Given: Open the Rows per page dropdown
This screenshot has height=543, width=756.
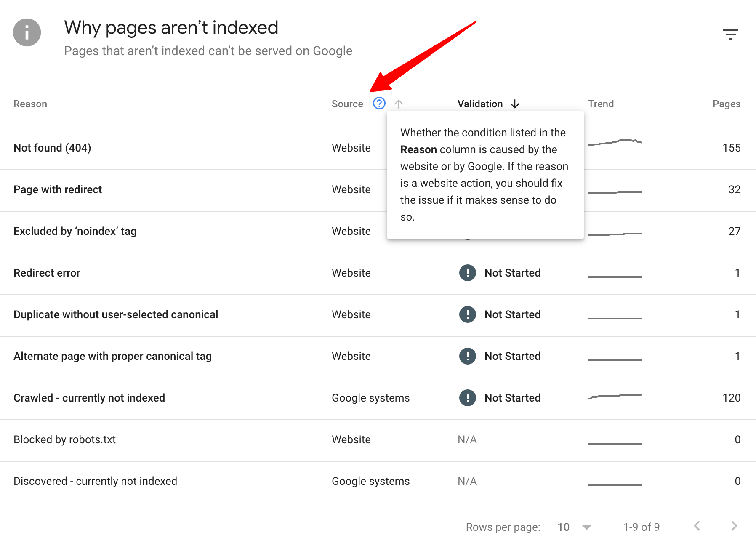Looking at the screenshot, I should tap(575, 527).
